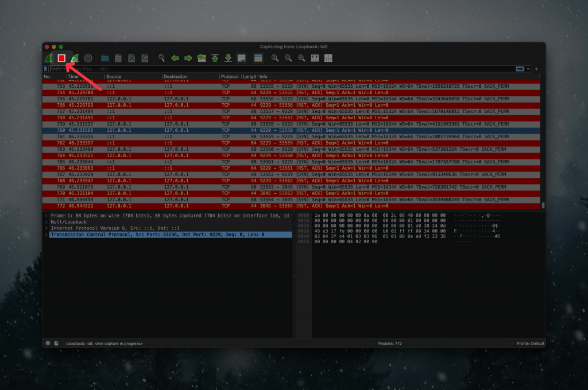Screen dimensions: 588x390
Task: Sort by the Protocol column header
Action: [230, 76]
